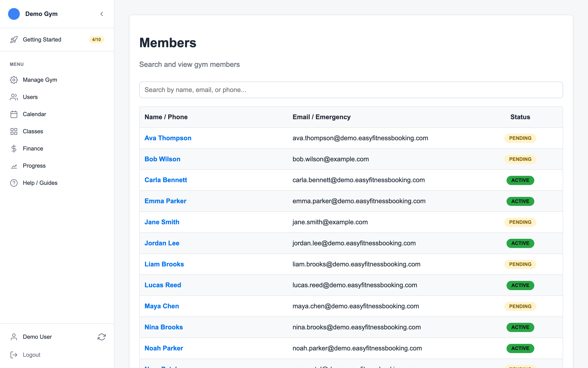The width and height of the screenshot is (588, 368).
Task: Focus the member search field
Action: click(351, 90)
